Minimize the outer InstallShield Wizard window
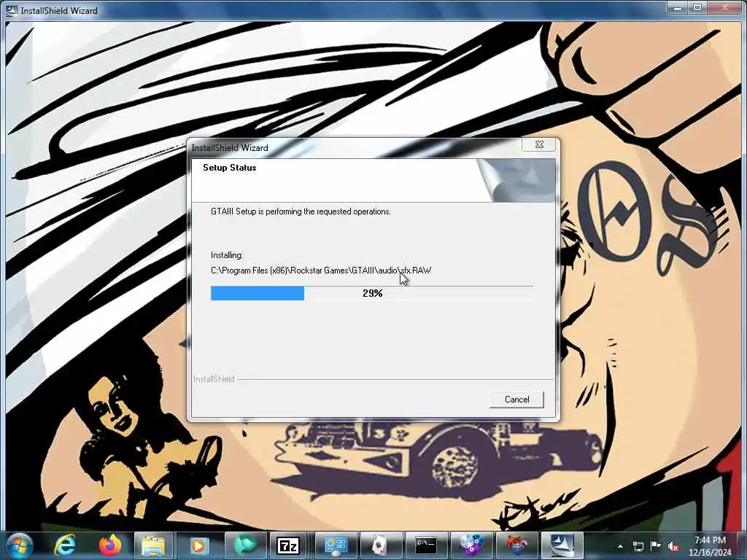Image resolution: width=747 pixels, height=560 pixels. [678, 7]
